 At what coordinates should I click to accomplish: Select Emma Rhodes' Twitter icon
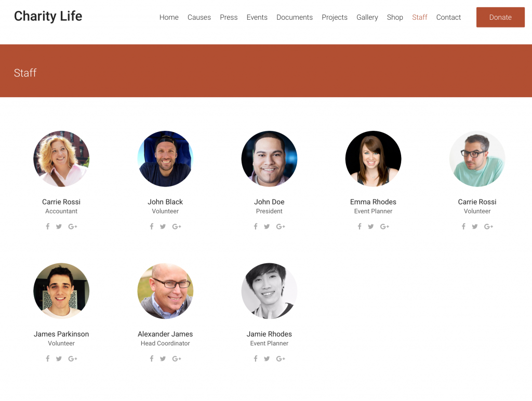coord(370,226)
